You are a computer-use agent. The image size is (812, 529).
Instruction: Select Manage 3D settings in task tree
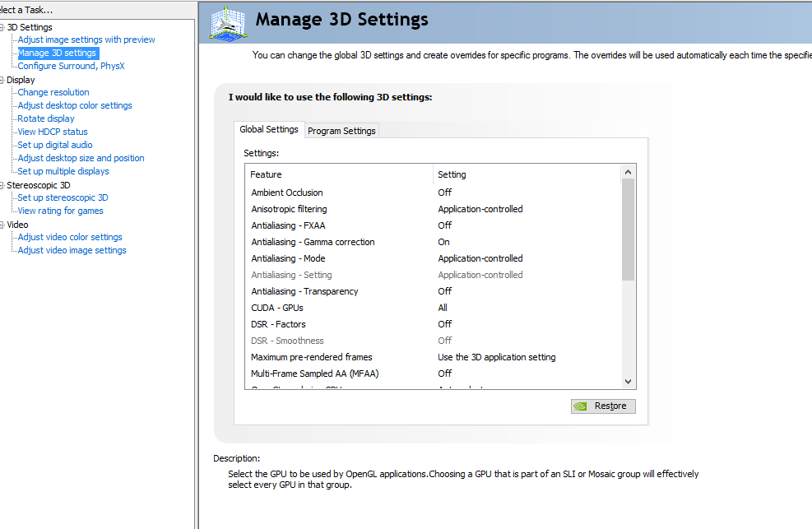[57, 53]
